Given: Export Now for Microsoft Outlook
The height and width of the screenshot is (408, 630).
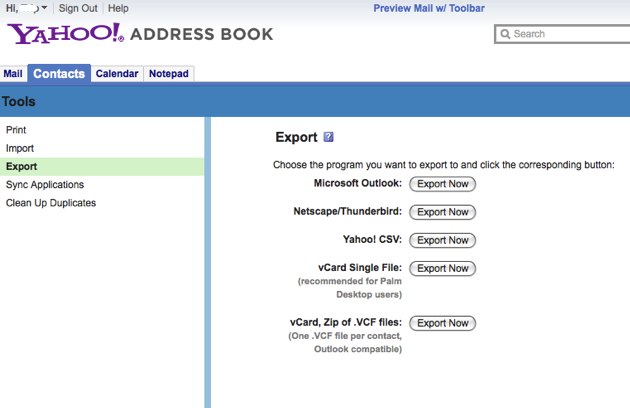Looking at the screenshot, I should click(x=442, y=184).
